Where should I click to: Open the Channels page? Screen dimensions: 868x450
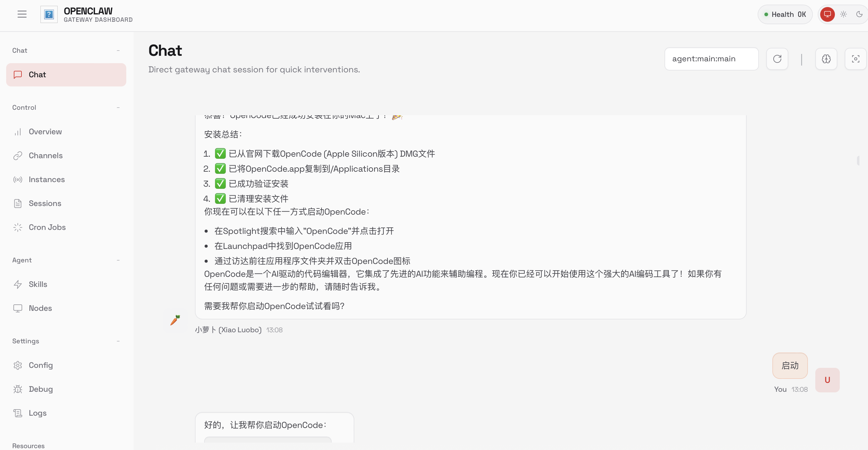pyautogui.click(x=45, y=156)
